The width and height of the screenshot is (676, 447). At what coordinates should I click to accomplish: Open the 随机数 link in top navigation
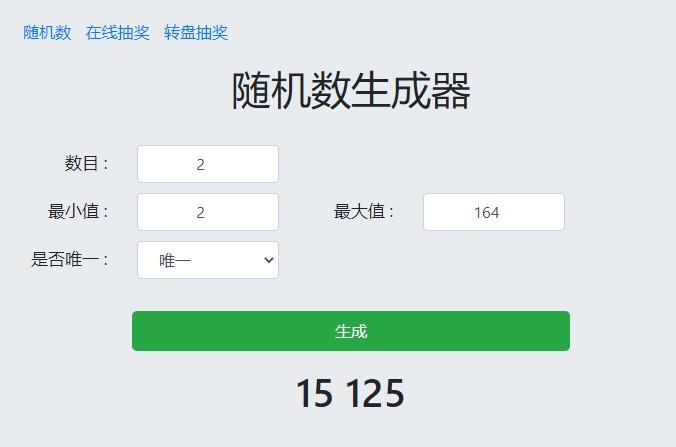point(47,33)
